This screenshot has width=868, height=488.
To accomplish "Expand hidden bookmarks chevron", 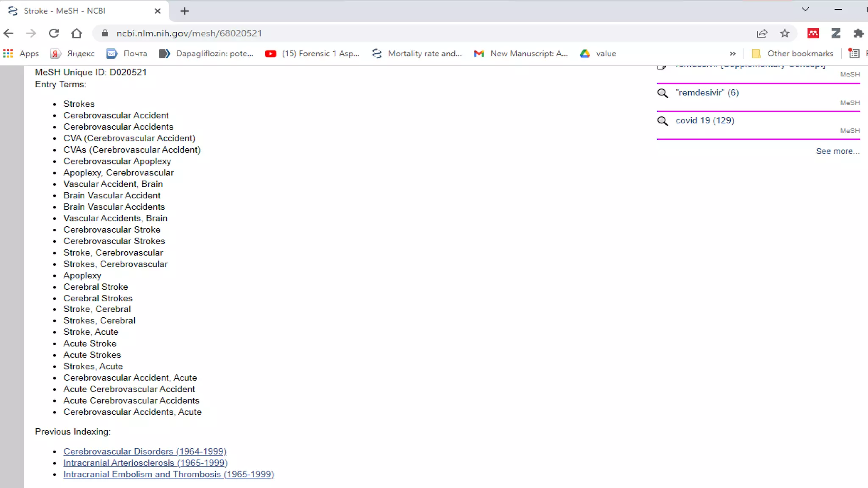I will point(732,53).
